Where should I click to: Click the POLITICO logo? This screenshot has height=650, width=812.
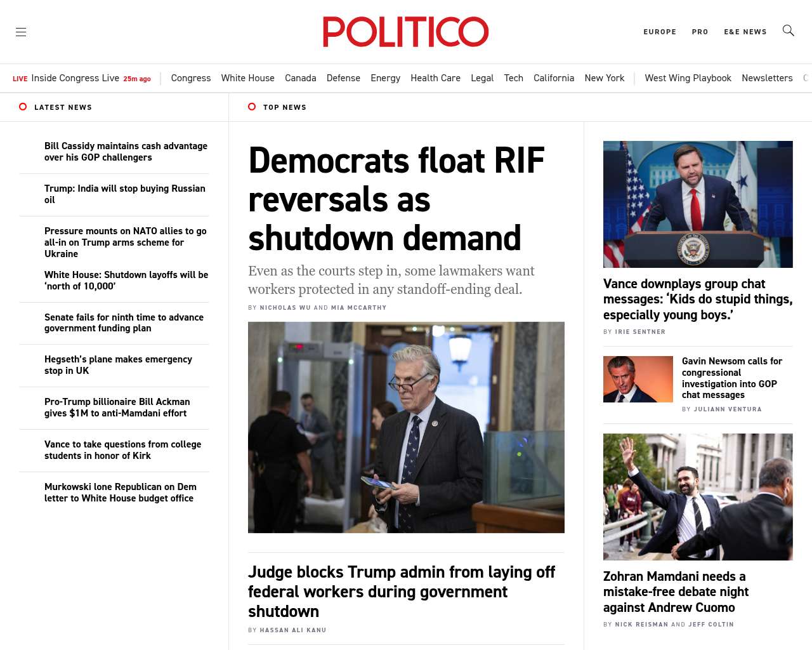pos(405,32)
